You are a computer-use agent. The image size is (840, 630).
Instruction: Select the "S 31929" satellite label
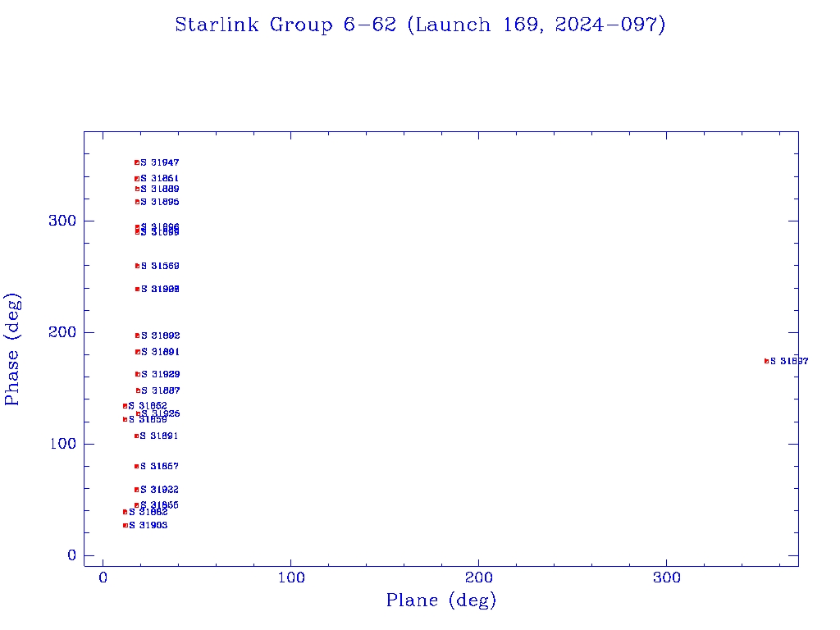coord(160,374)
